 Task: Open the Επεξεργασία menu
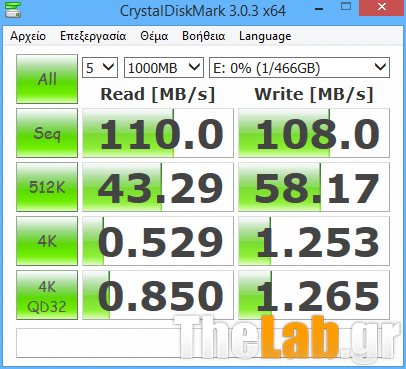(93, 36)
